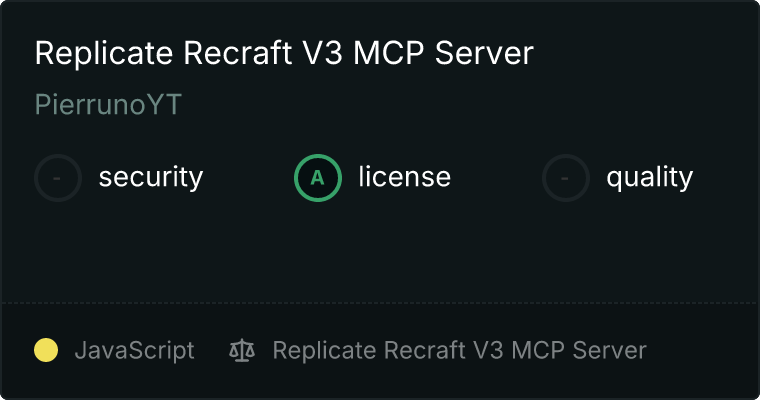Click the dashed divider above the footer

(380, 303)
